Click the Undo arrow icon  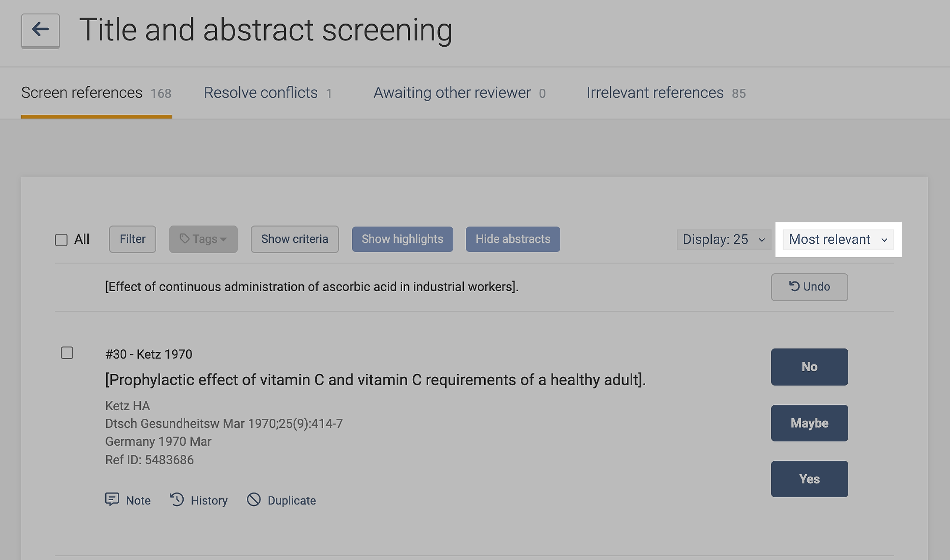(x=794, y=286)
